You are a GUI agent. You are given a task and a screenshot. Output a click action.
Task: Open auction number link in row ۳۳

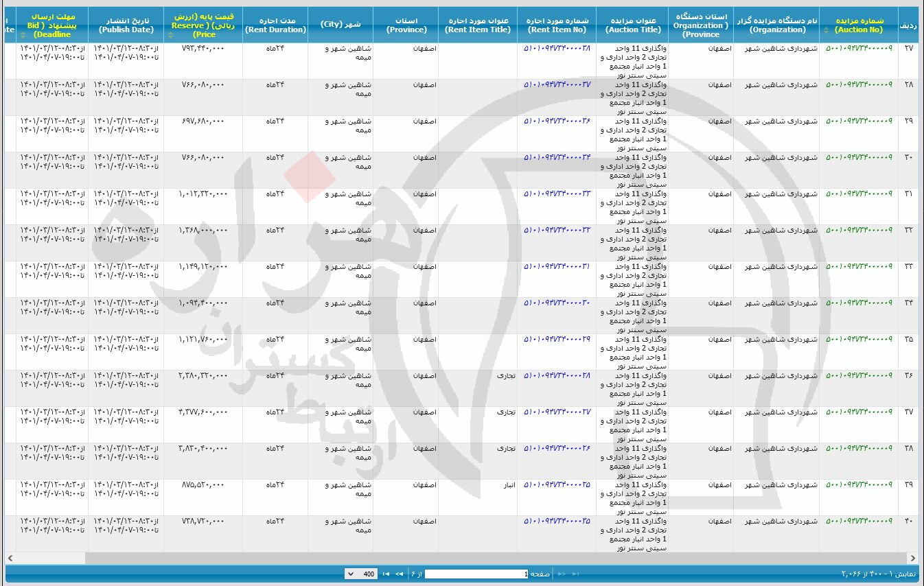[x=858, y=266]
